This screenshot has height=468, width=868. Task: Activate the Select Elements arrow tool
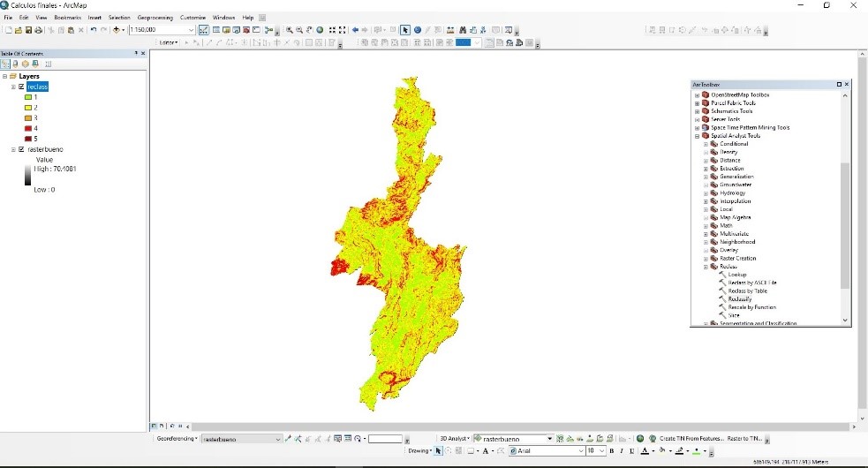pyautogui.click(x=405, y=30)
